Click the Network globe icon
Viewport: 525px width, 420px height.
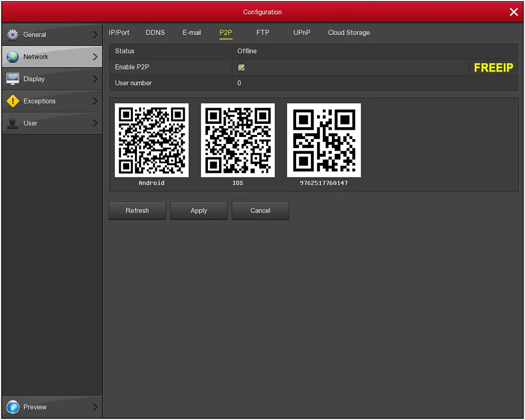pos(13,57)
